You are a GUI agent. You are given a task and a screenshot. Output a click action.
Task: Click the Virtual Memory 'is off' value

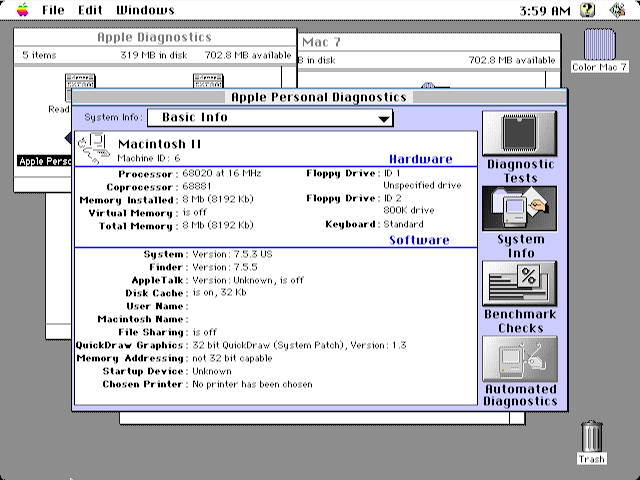[x=194, y=212]
